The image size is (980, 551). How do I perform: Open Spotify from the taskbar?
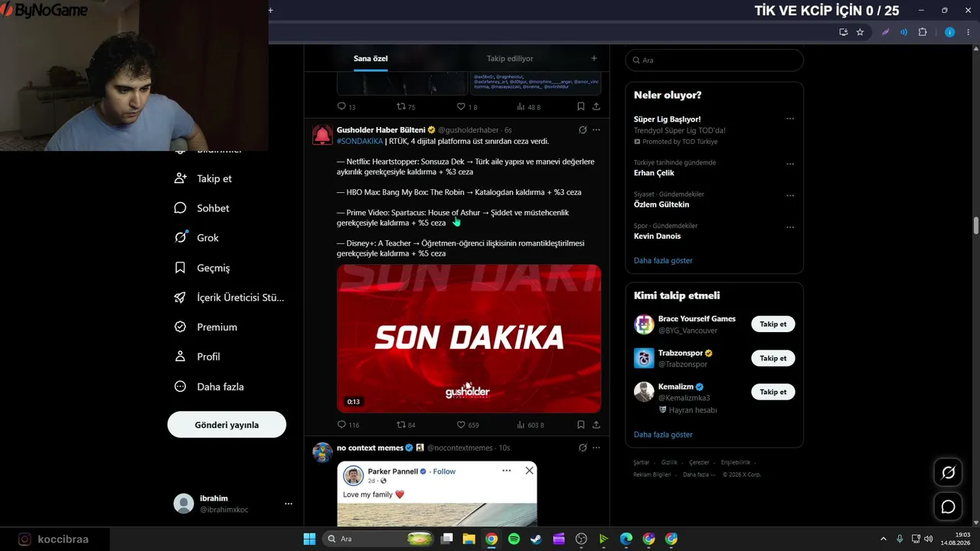coord(514,539)
